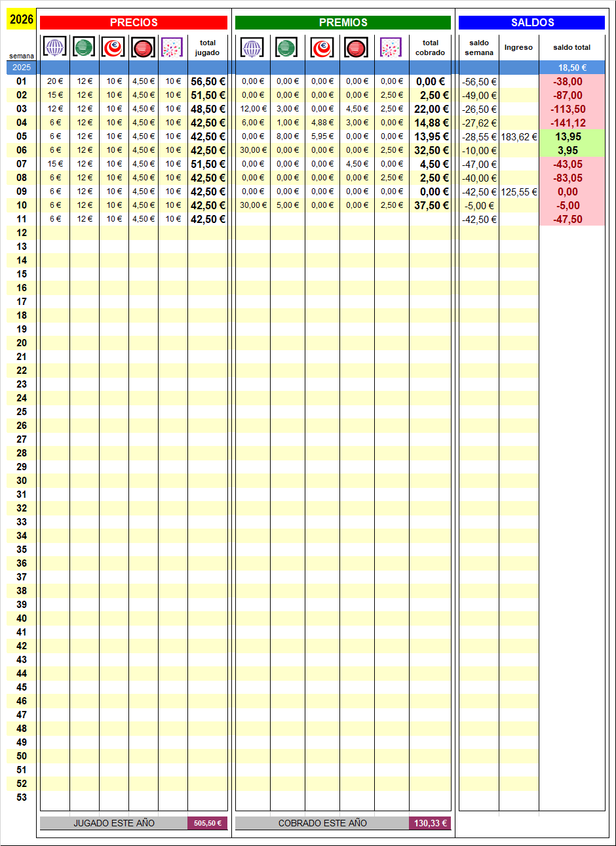Select the 183,62 € Ingreso cell

click(x=518, y=137)
